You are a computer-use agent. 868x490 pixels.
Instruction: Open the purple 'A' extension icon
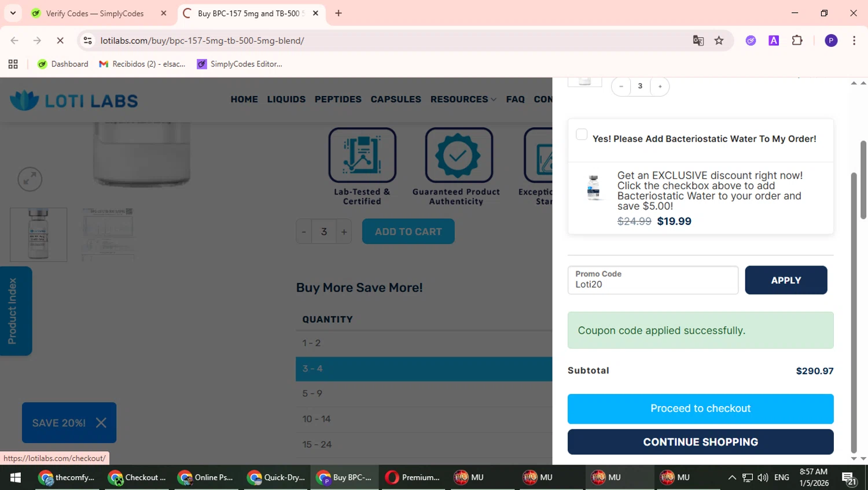pyautogui.click(x=774, y=40)
